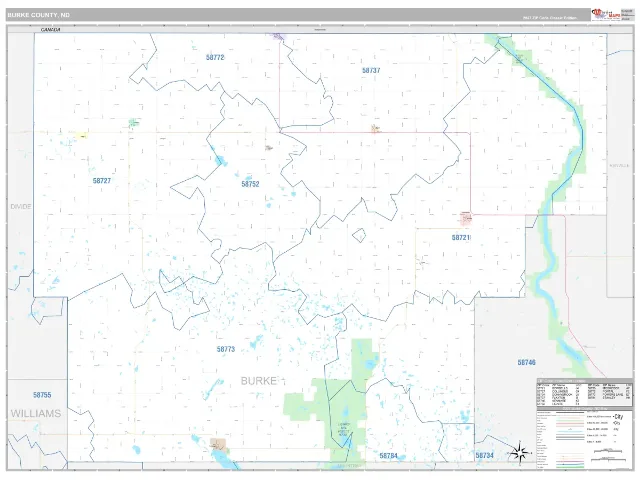Select ZIP code label 58727
Screen dimensions: 640x480
102,181
